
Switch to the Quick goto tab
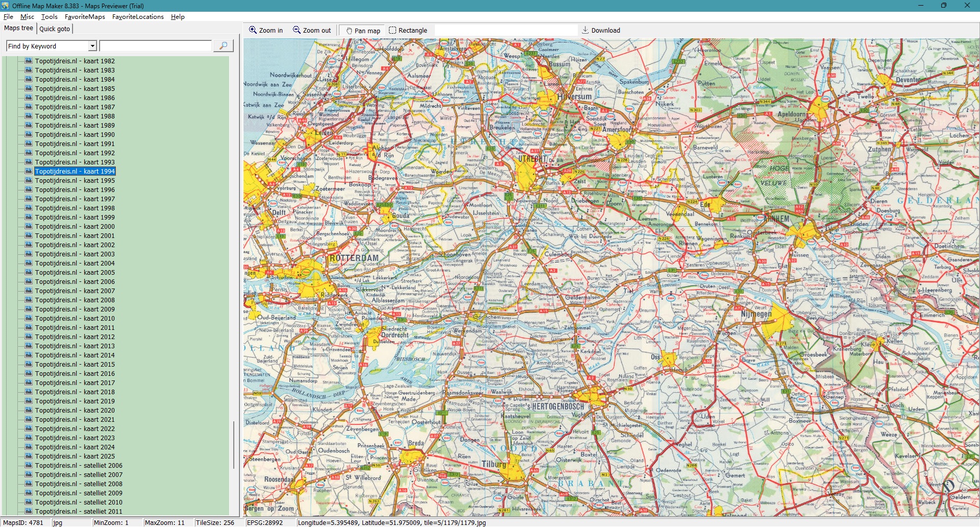(x=55, y=29)
